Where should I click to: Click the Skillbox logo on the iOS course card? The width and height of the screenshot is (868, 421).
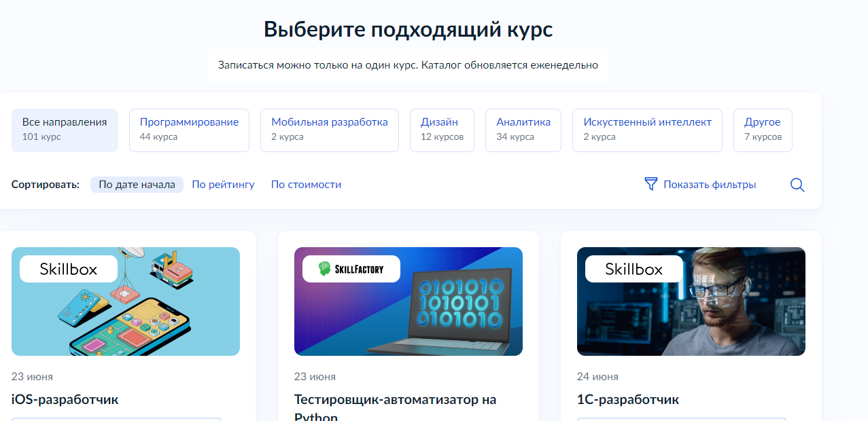click(67, 268)
